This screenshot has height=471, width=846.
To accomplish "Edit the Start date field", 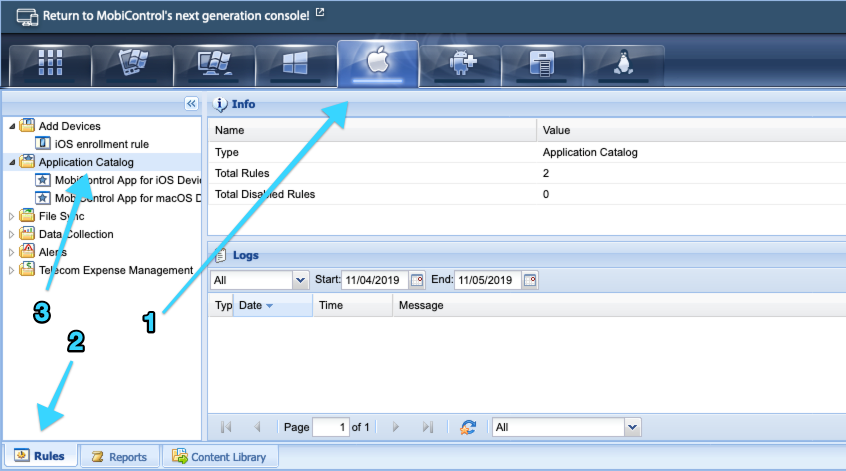I will point(374,280).
